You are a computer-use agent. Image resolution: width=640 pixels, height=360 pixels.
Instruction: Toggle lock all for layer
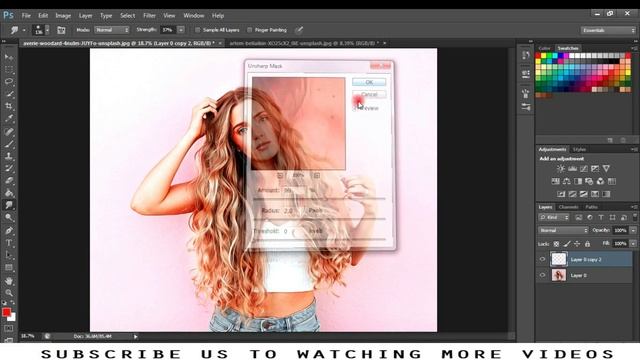click(587, 244)
